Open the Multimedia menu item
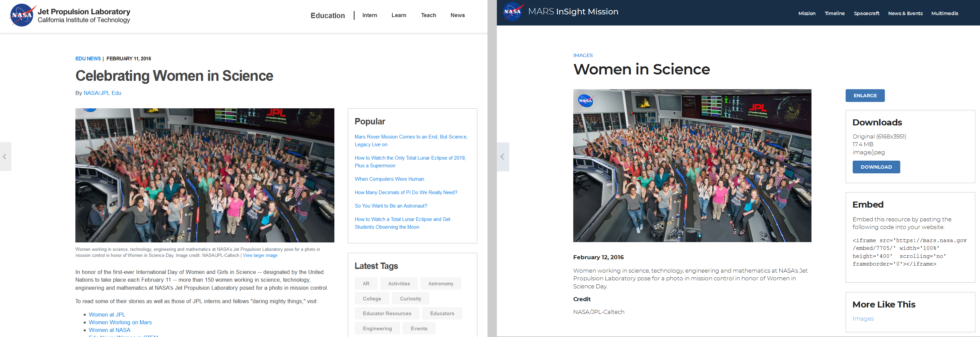This screenshot has height=337, width=980. tap(944, 13)
